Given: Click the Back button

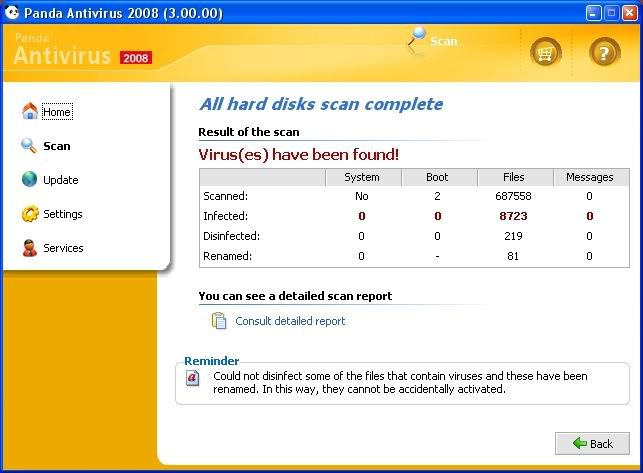Looking at the screenshot, I should pos(592,443).
